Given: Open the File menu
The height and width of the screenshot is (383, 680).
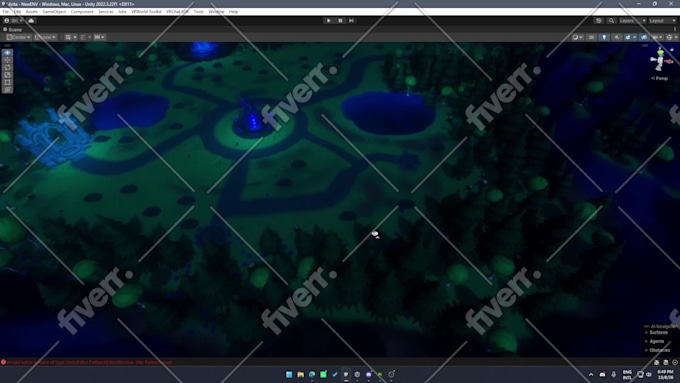Looking at the screenshot, I should pyautogui.click(x=6, y=12).
